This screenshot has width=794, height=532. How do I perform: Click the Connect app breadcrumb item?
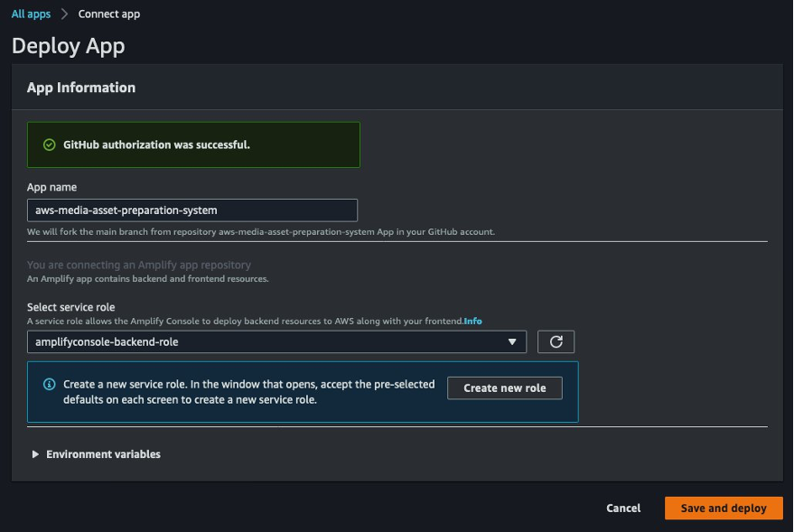[107, 14]
